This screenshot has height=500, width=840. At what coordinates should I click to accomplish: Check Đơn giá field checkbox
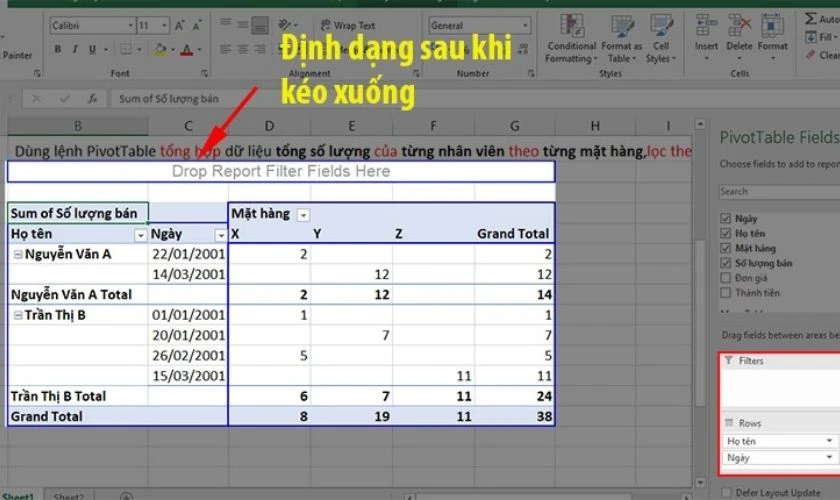pos(725,278)
